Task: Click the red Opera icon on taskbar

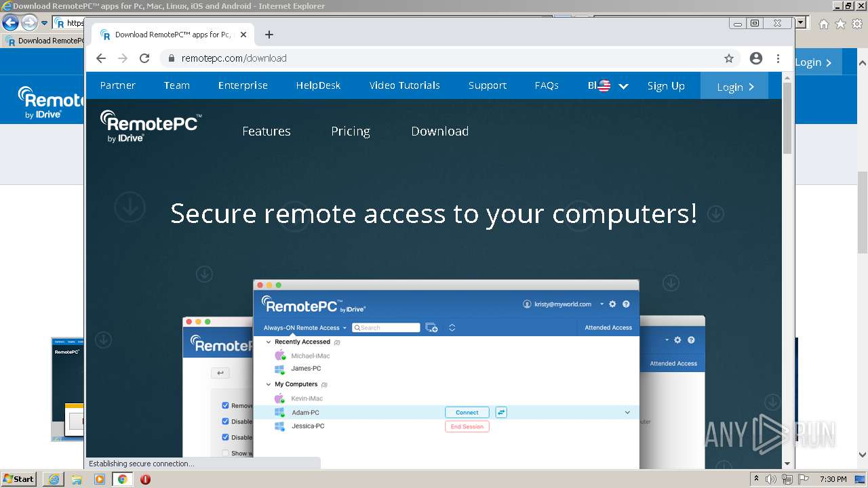Action: click(x=145, y=479)
